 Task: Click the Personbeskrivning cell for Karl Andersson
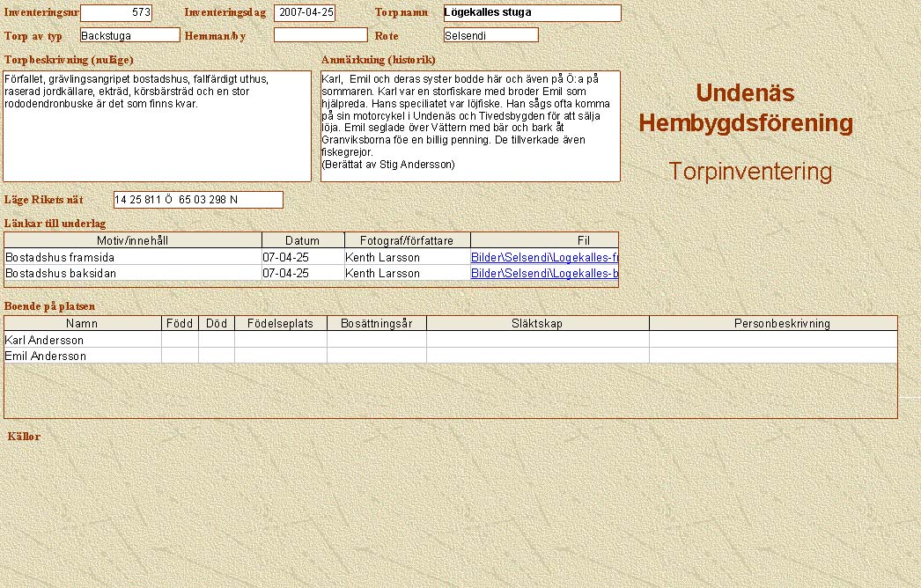coord(773,340)
